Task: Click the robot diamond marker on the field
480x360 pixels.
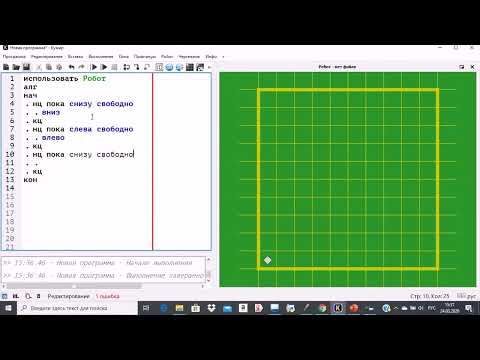Action: point(267,260)
